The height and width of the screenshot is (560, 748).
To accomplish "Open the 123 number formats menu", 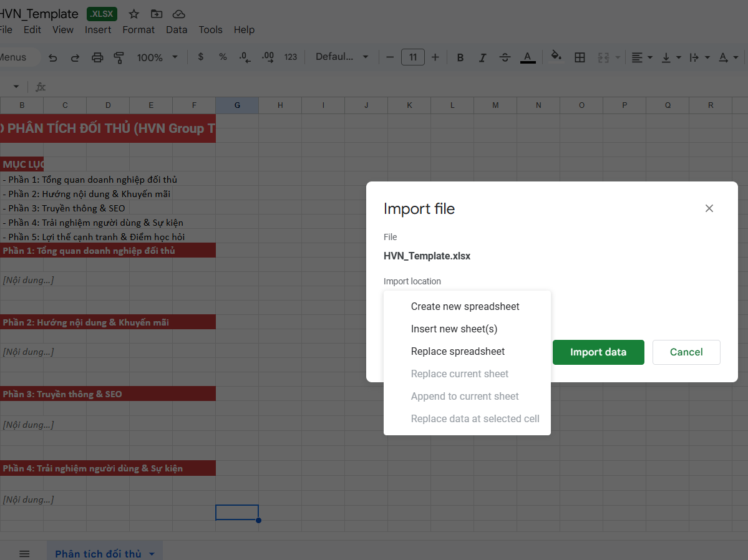I will point(291,57).
